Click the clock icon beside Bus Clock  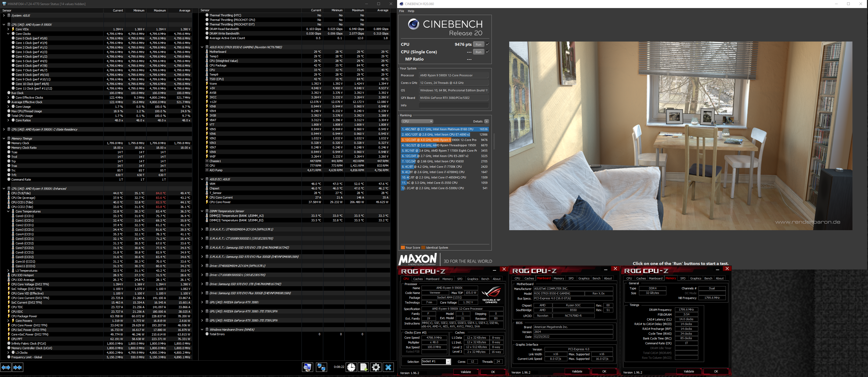[9, 93]
